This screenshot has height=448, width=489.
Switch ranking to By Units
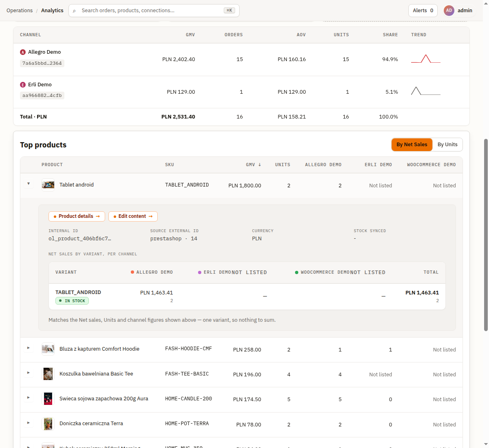click(447, 145)
